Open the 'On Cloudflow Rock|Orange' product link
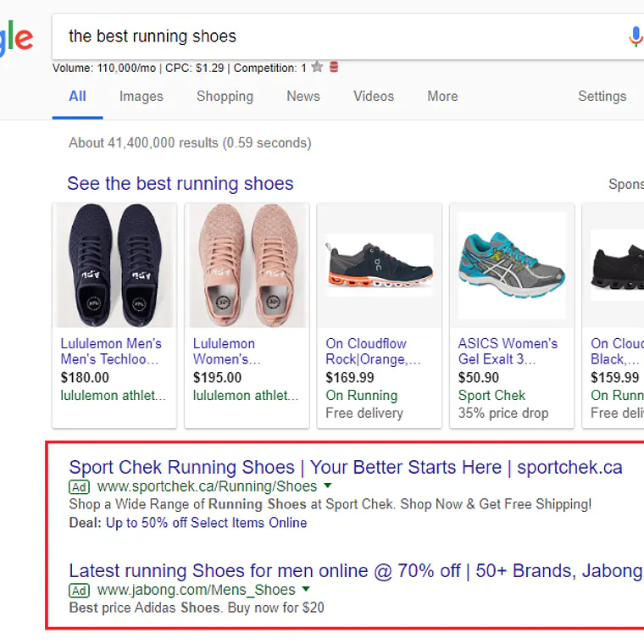The image size is (644, 644). coord(373,351)
